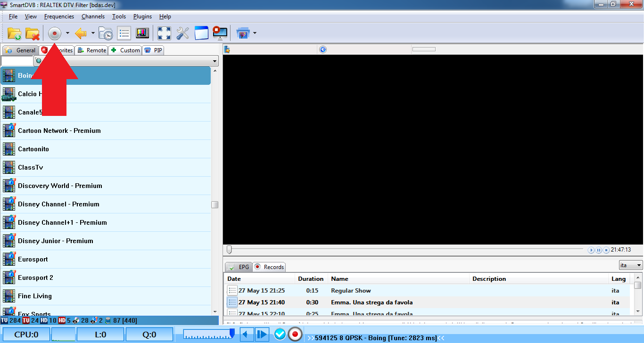The image size is (644, 343).
Task: Open the Frequencies menu
Action: click(59, 16)
